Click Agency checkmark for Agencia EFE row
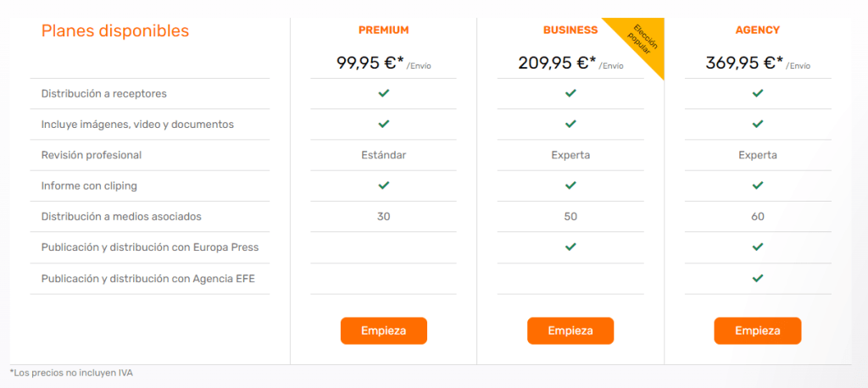 tap(758, 278)
